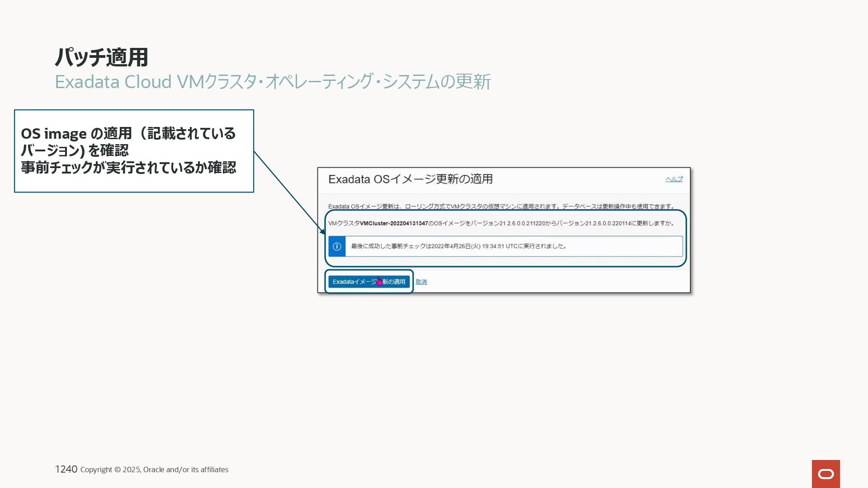Screen dimensions: 868x488
Task: Click the Oracle copyright footer text
Action: [x=154, y=469]
